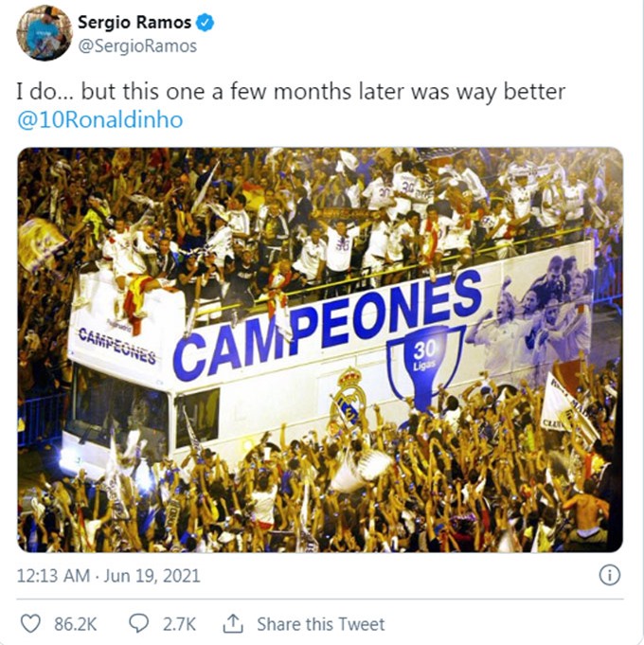Viewport: 644px width, 645px height.
Task: Open the @SergioRamos handle
Action: tap(137, 46)
